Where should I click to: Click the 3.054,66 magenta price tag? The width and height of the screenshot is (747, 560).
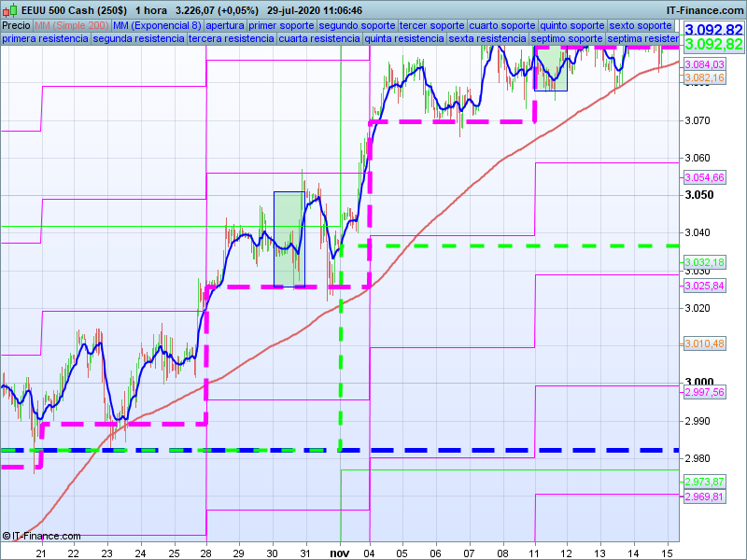pos(704,177)
